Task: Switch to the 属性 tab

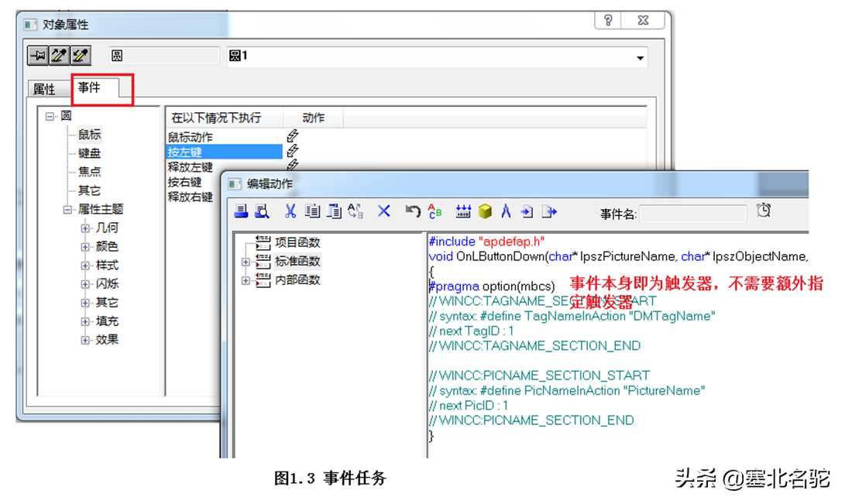Action: [x=45, y=89]
